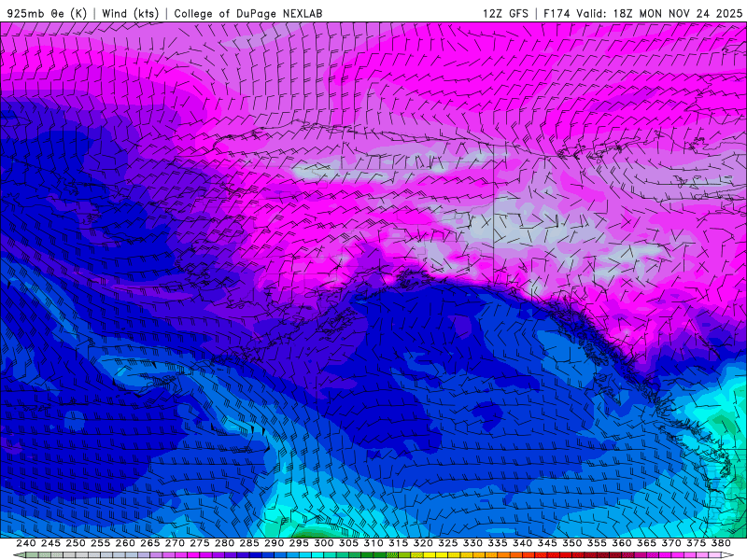Click the 260 legend value
747x560 pixels.
125,543
